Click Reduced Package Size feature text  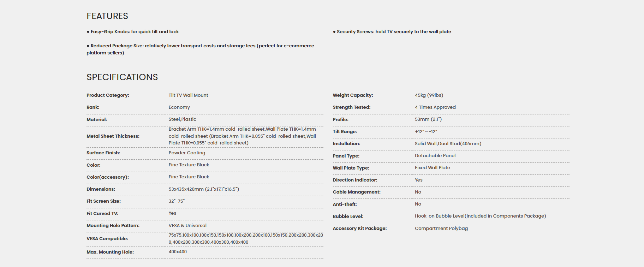[200, 49]
